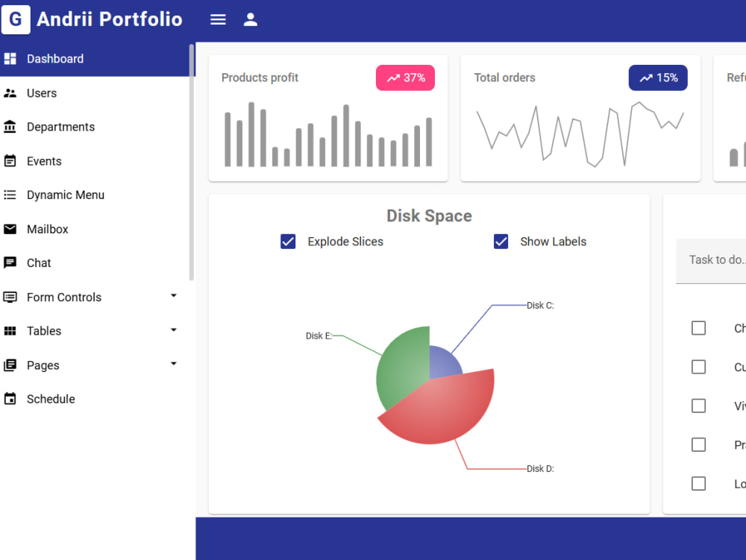746x560 pixels.
Task: Click the Schedule calendar icon
Action: click(10, 399)
